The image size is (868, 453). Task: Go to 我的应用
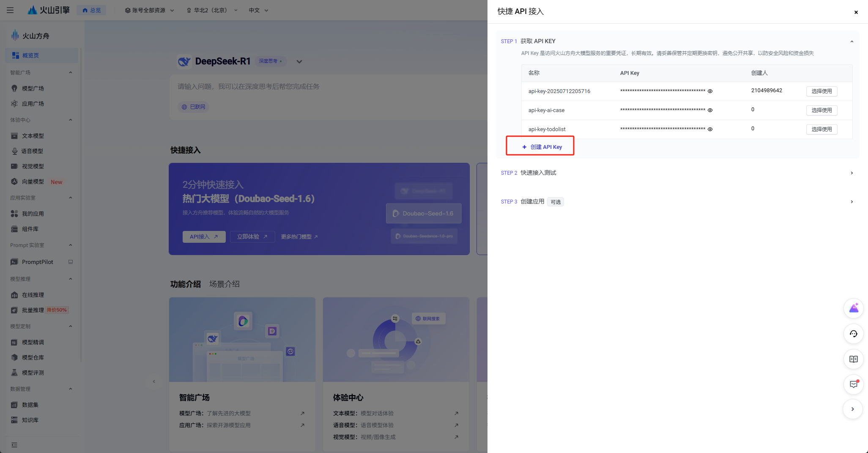point(33,214)
